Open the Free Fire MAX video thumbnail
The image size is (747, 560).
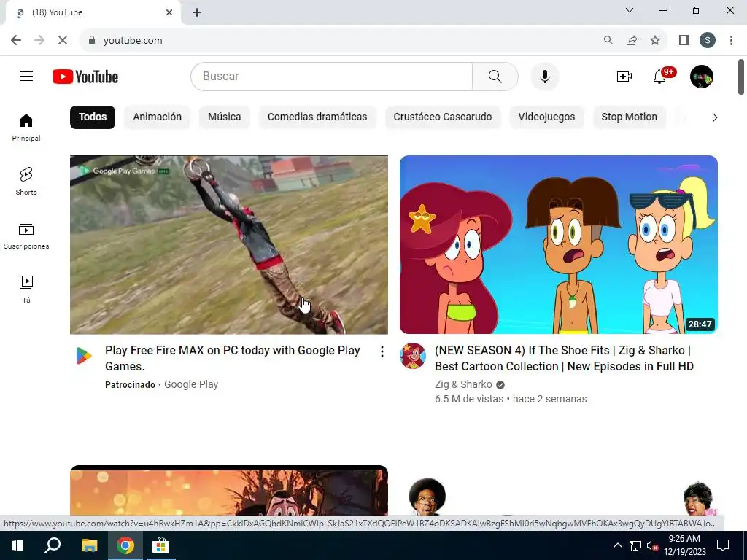pos(228,245)
